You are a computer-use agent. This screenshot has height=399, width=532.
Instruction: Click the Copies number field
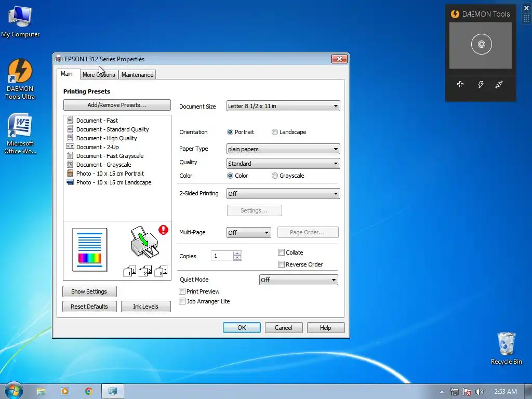click(222, 256)
